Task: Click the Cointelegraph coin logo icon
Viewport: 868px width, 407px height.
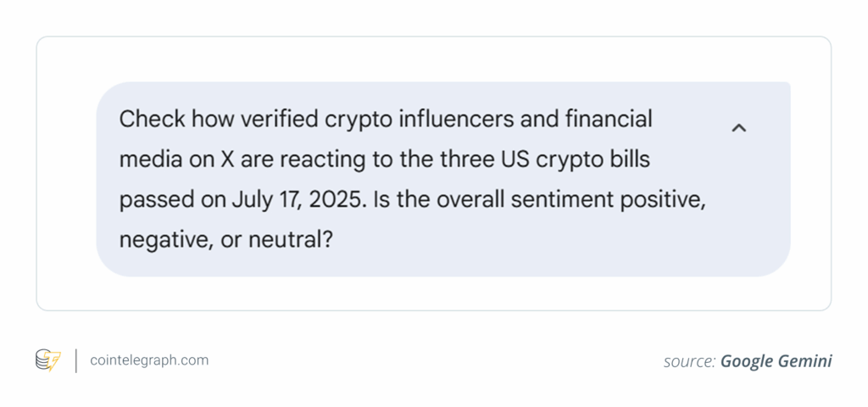Action: [47, 360]
